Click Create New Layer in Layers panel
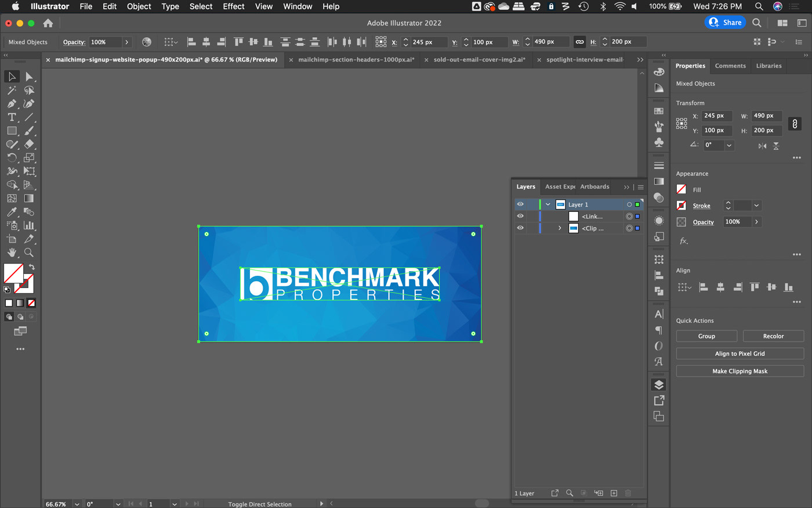This screenshot has height=508, width=812. pos(614,493)
